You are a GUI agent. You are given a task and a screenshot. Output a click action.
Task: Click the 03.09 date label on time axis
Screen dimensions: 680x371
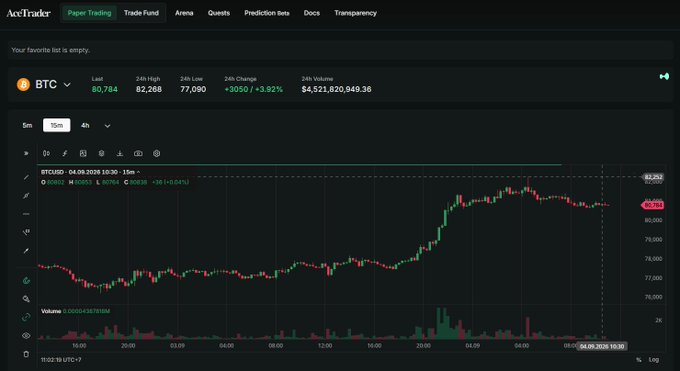click(x=177, y=346)
